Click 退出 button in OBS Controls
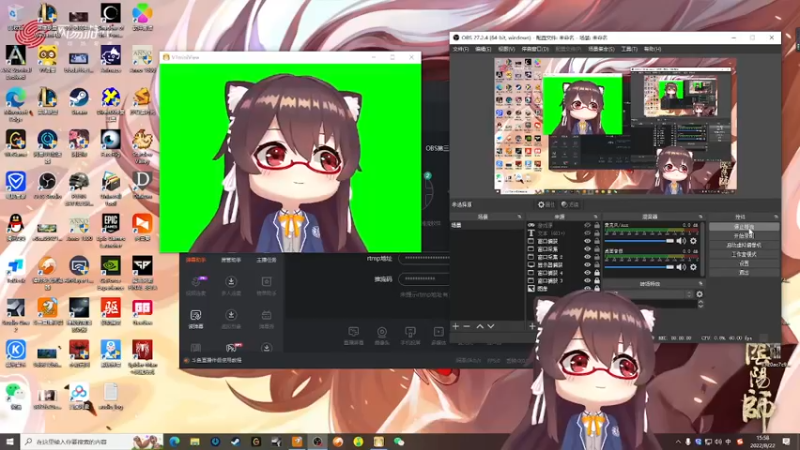This screenshot has height=450, width=800. 744,272
